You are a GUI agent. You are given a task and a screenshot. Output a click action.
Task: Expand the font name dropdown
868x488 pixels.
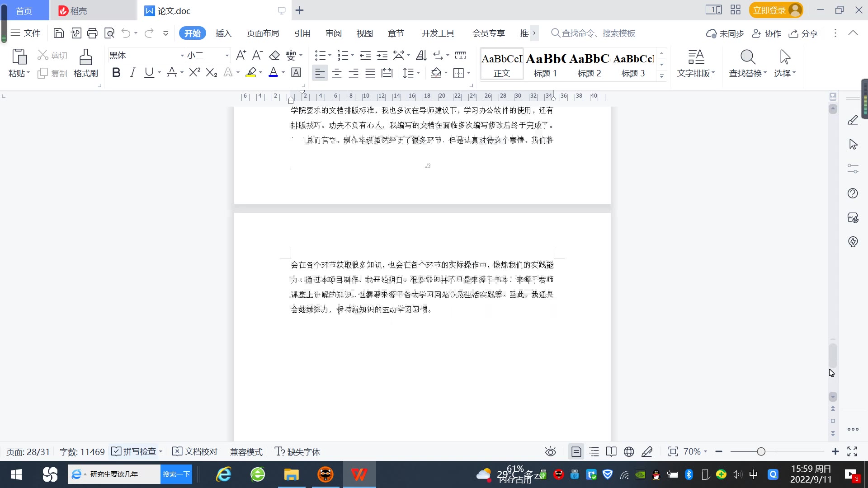pos(182,56)
